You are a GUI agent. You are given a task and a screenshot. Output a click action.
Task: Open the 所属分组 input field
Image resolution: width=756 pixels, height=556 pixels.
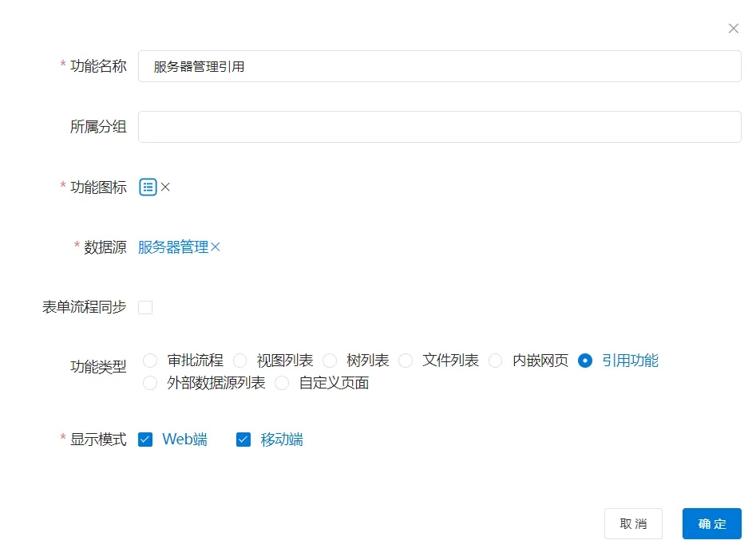click(439, 127)
